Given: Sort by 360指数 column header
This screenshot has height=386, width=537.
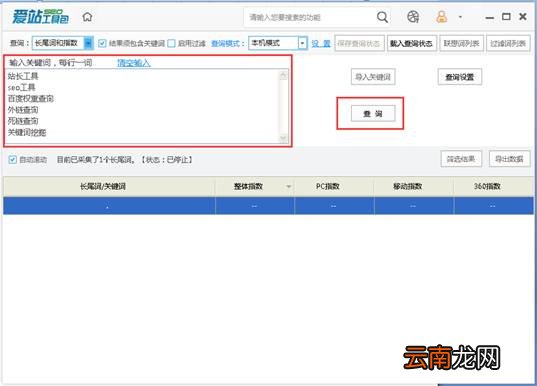Looking at the screenshot, I should click(x=494, y=186).
